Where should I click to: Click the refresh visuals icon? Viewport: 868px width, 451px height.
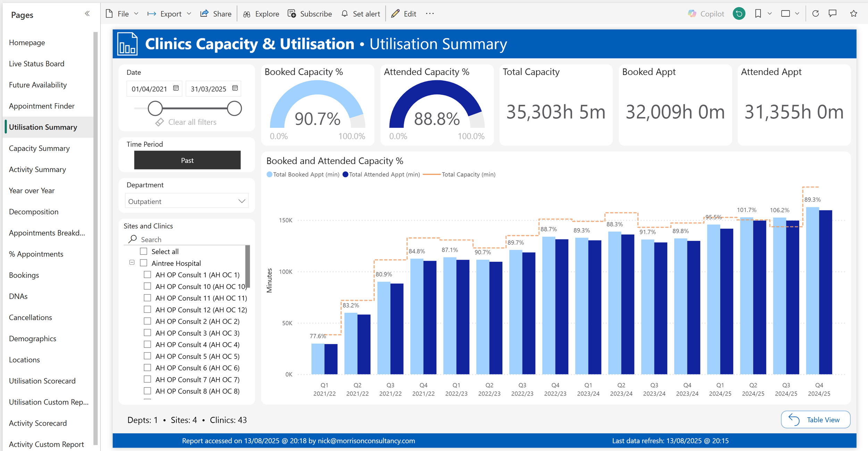pos(816,14)
